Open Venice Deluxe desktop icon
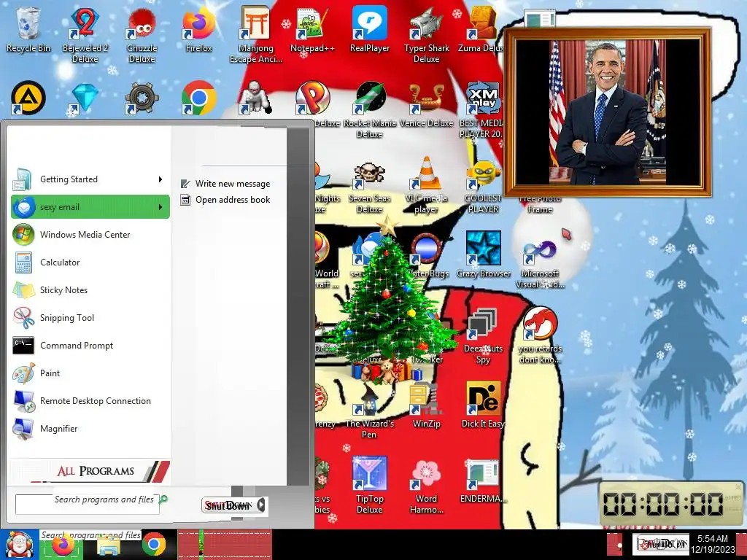This screenshot has height=560, width=747. click(426, 106)
